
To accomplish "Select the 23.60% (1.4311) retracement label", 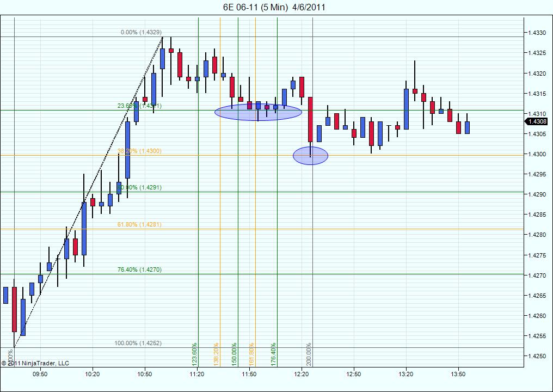I will [x=139, y=106].
